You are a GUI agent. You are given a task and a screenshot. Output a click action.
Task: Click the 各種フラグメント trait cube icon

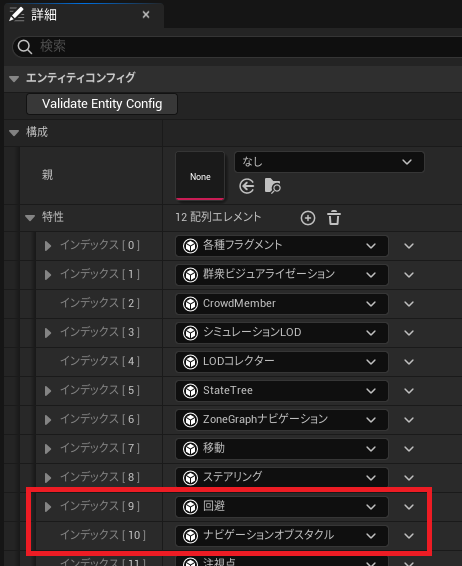pyautogui.click(x=190, y=246)
